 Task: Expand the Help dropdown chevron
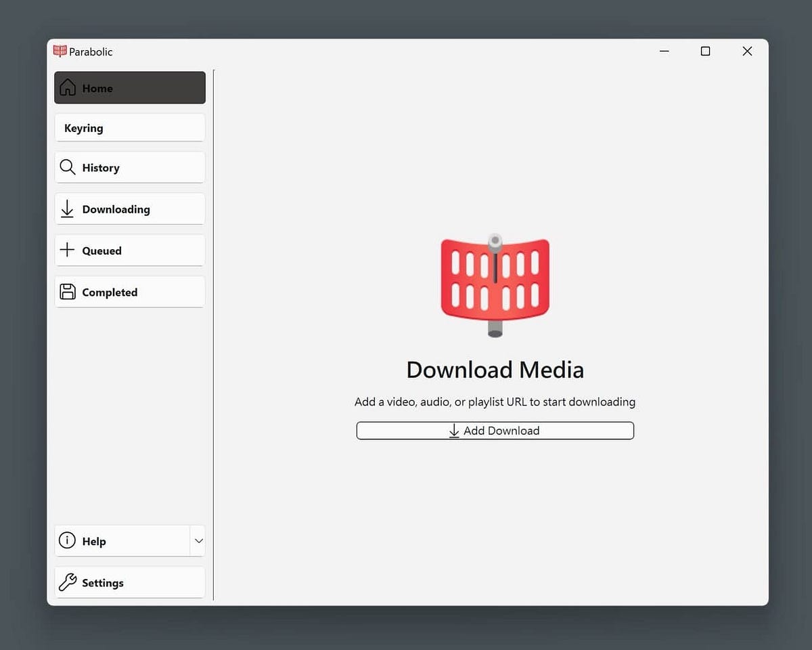[198, 541]
